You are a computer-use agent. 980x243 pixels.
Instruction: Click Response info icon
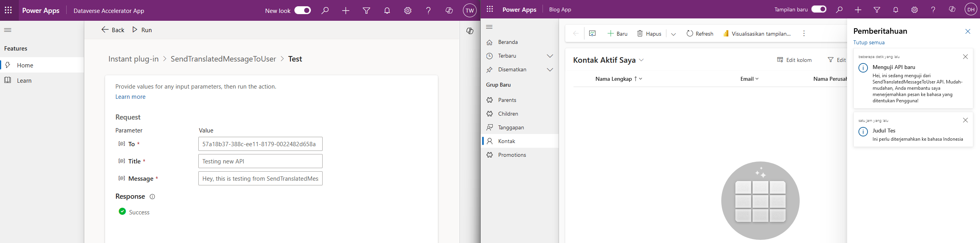pyautogui.click(x=152, y=197)
